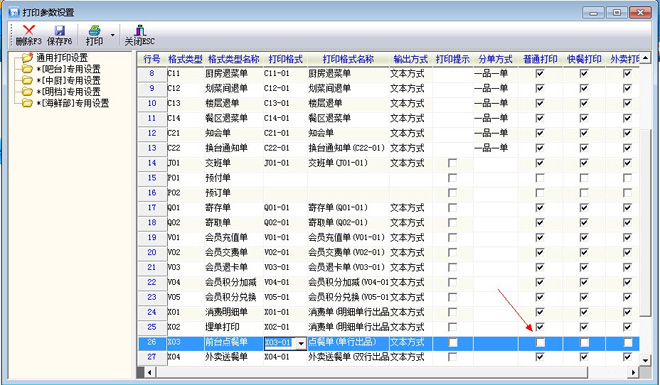The height and width of the screenshot is (385, 660).
Task: Click the 普通打印 column header
Action: coord(540,59)
